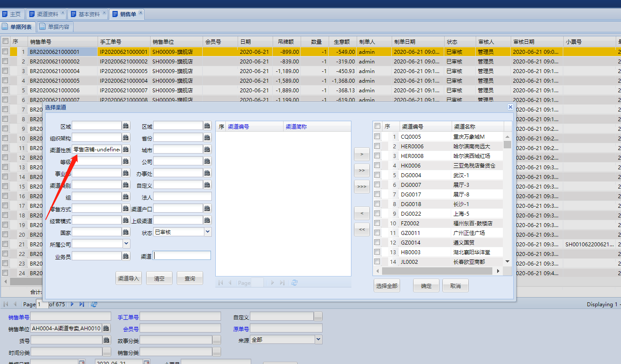
Task: Open lookup for 公司 field
Action: [207, 161]
